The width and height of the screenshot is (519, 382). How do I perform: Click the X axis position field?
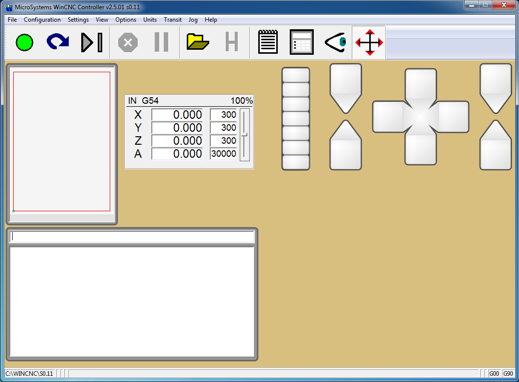177,115
